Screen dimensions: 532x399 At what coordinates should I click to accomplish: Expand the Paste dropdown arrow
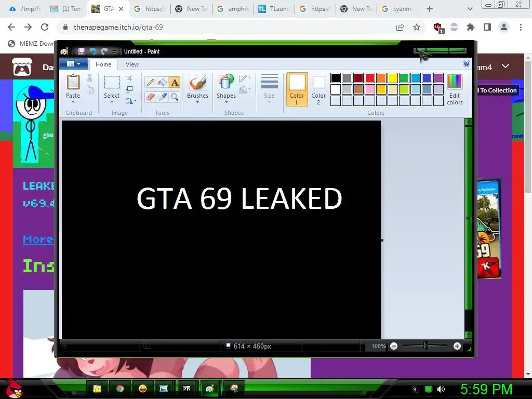[x=73, y=102]
